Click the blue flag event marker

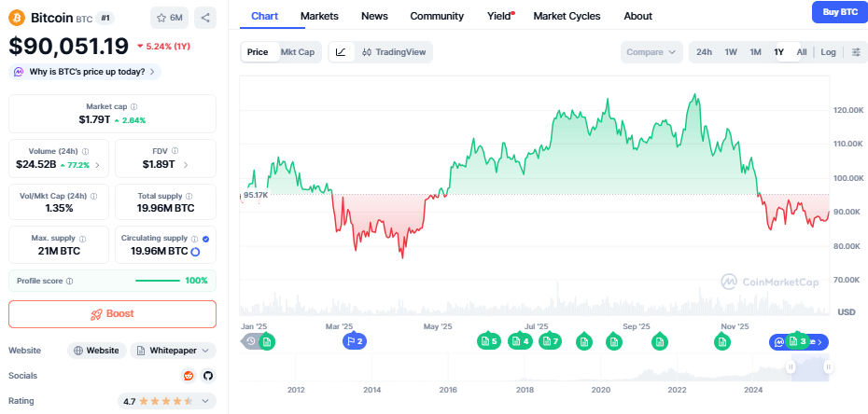point(354,341)
